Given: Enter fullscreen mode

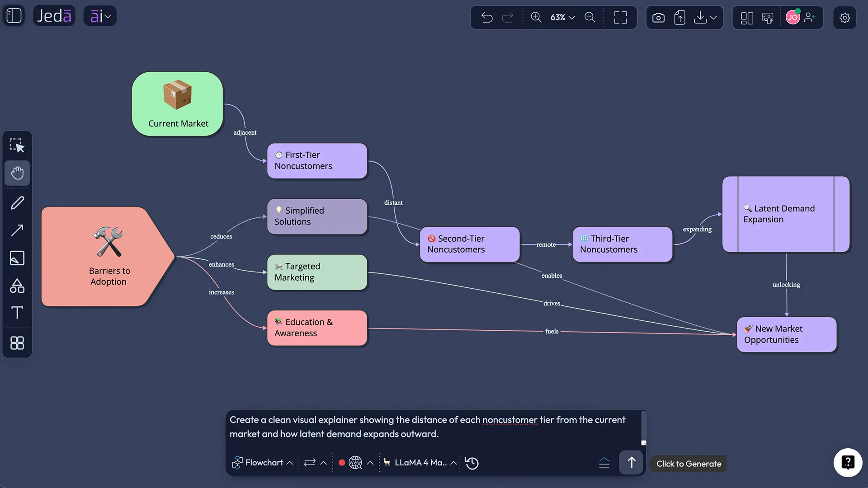Looking at the screenshot, I should [621, 18].
